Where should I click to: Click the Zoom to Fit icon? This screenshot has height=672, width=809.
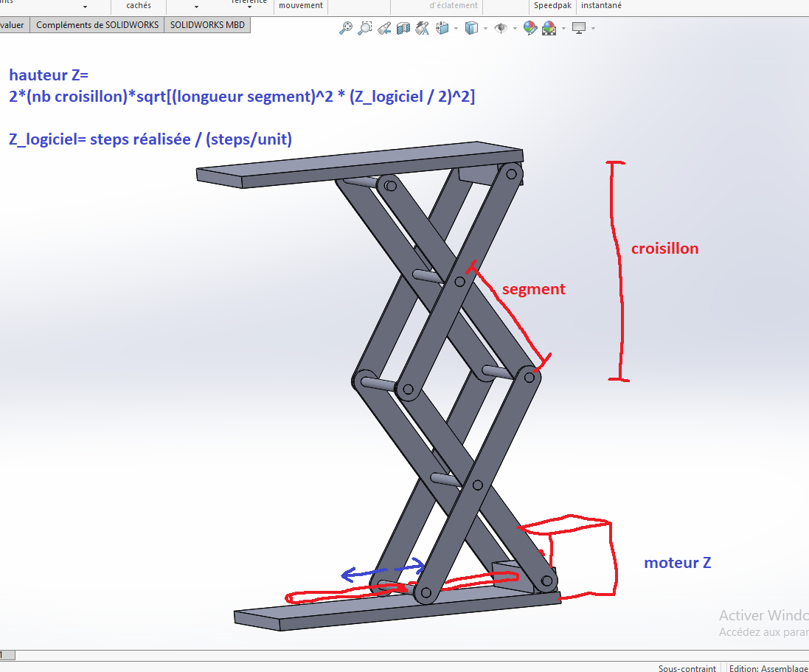coord(345,28)
